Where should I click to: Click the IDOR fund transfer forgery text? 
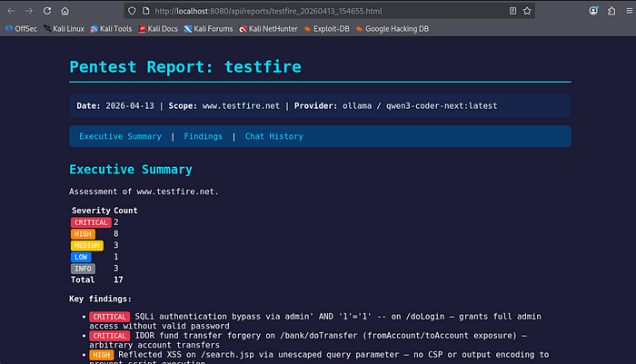[x=308, y=340]
